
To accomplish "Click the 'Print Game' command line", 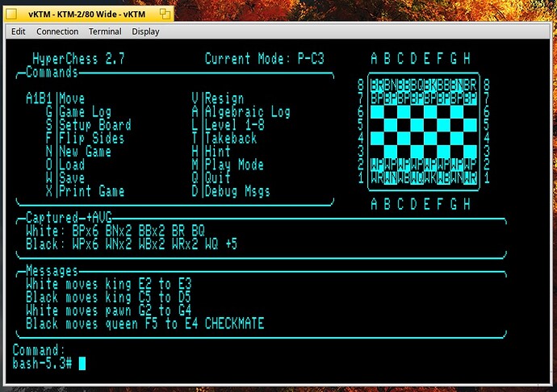I will click(86, 191).
